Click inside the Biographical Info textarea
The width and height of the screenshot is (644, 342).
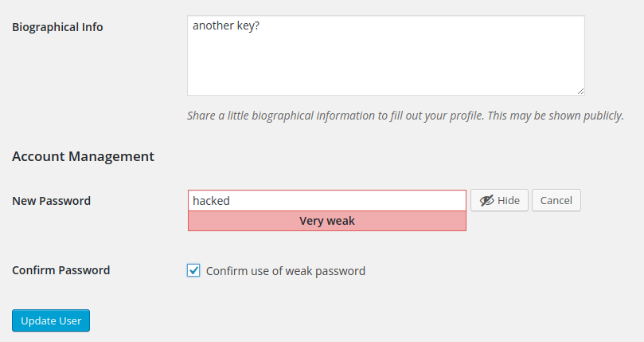click(x=386, y=56)
